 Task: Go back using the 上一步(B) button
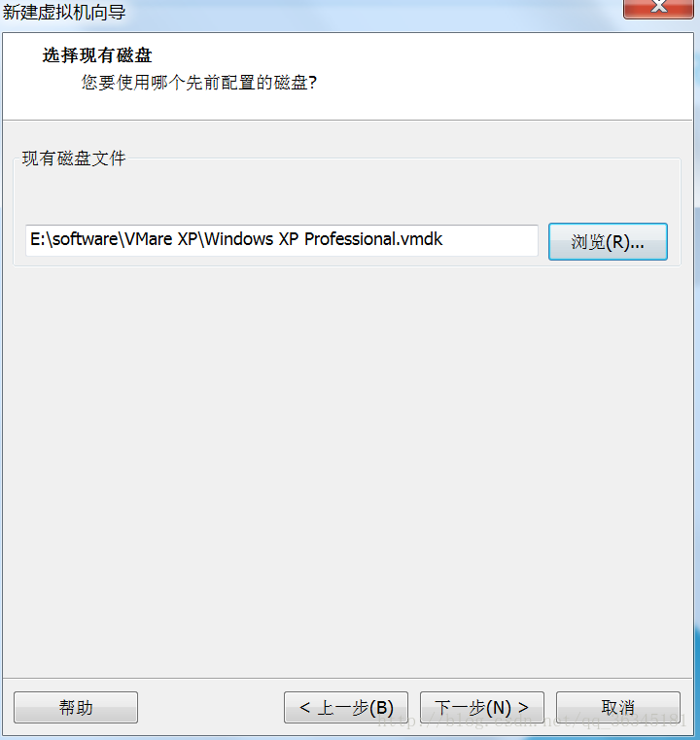coord(346,707)
